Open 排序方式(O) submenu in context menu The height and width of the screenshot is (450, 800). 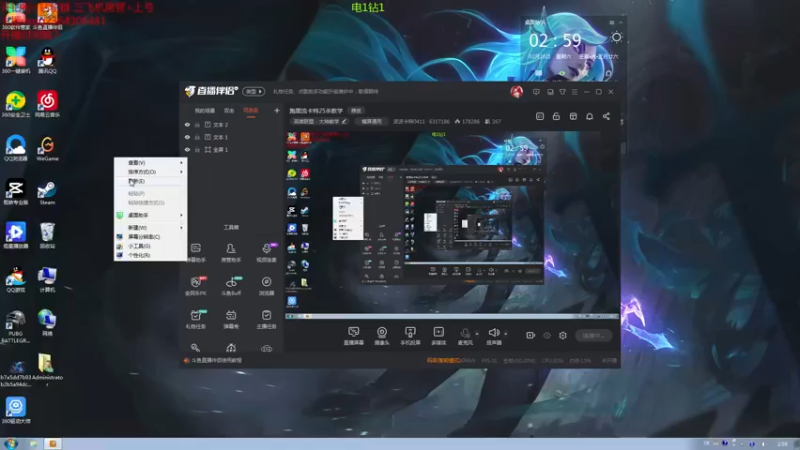(x=151, y=172)
